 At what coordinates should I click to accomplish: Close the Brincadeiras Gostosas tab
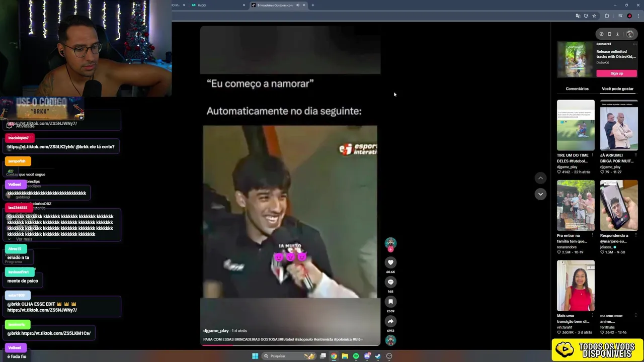(x=304, y=5)
